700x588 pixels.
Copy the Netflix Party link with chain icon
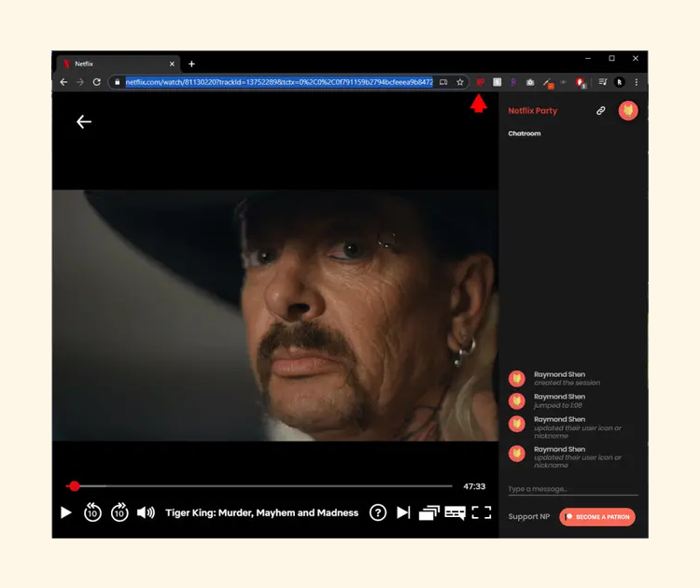(x=601, y=111)
